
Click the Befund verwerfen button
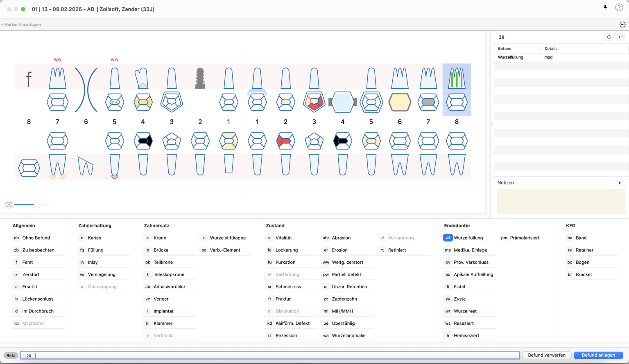[546, 355]
